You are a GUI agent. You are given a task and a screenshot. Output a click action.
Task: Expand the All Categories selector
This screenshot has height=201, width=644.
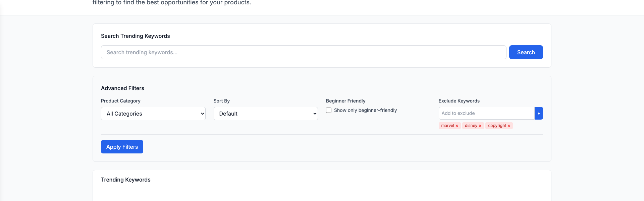(x=153, y=114)
